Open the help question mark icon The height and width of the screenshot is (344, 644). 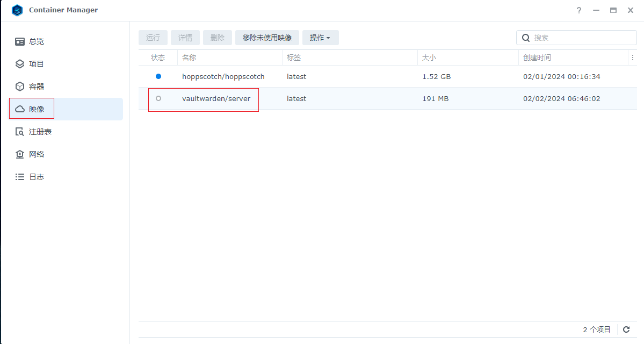coord(579,10)
